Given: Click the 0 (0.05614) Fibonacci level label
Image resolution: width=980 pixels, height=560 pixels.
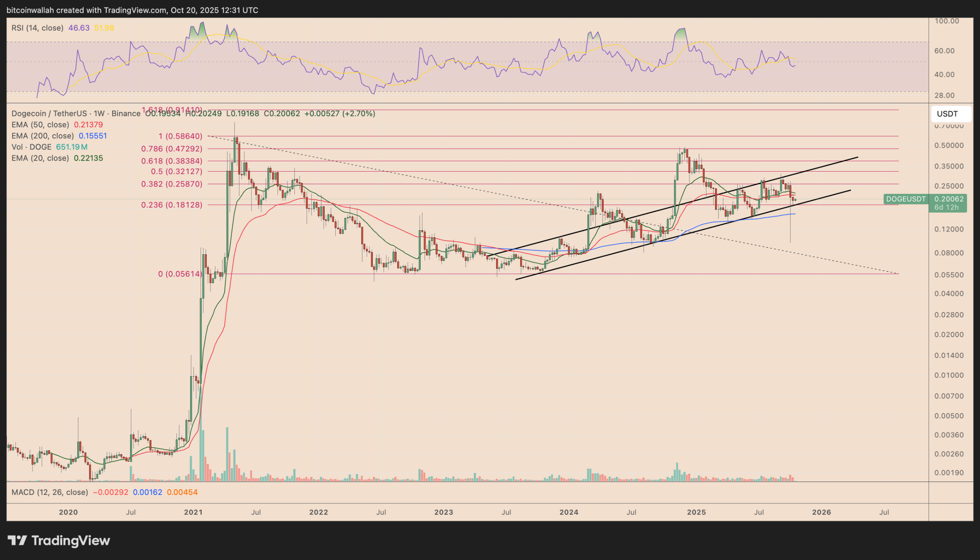Looking at the screenshot, I should click(x=180, y=274).
